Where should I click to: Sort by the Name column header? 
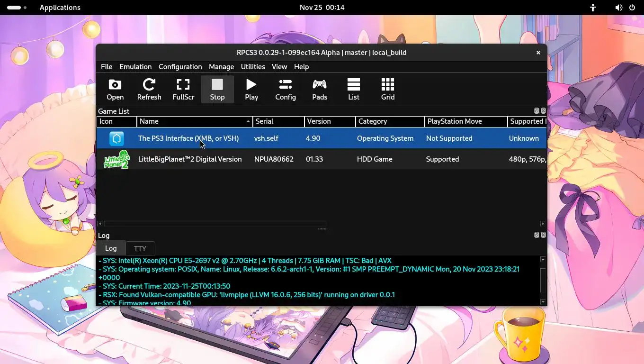coord(195,121)
